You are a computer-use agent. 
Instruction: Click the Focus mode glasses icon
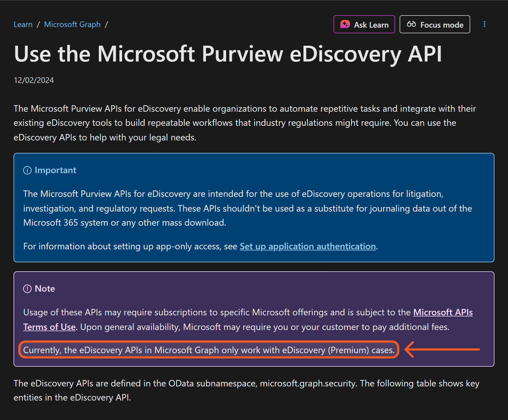pos(411,24)
